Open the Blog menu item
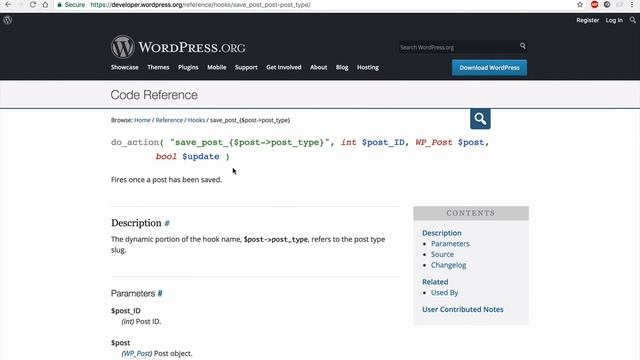This screenshot has height=360, width=640. click(x=342, y=67)
